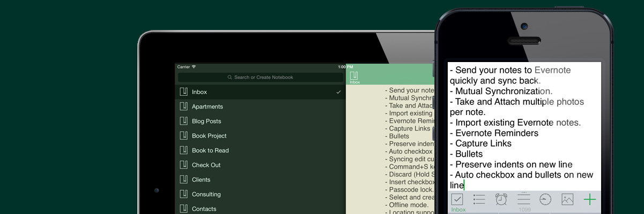Tap the notebook icon beside Contacts
Screen dimensions: 644x214
(x=183, y=209)
